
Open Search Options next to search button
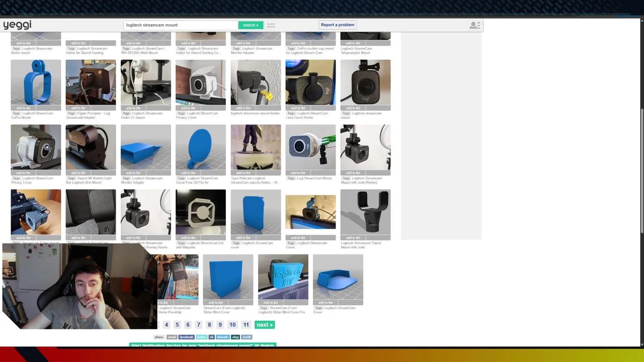(271, 25)
